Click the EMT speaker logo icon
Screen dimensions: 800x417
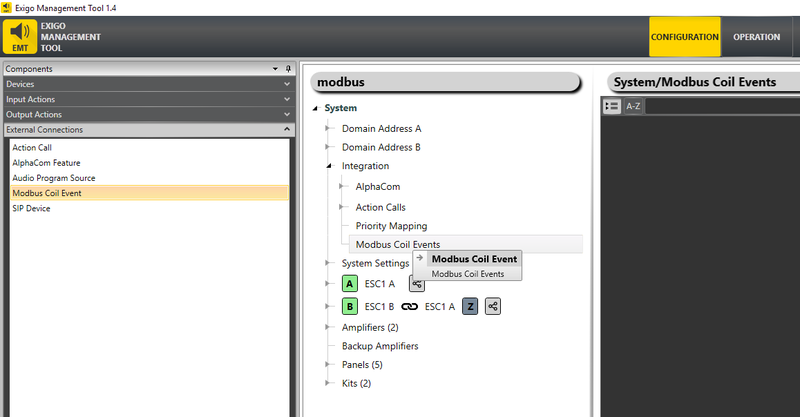coord(20,37)
